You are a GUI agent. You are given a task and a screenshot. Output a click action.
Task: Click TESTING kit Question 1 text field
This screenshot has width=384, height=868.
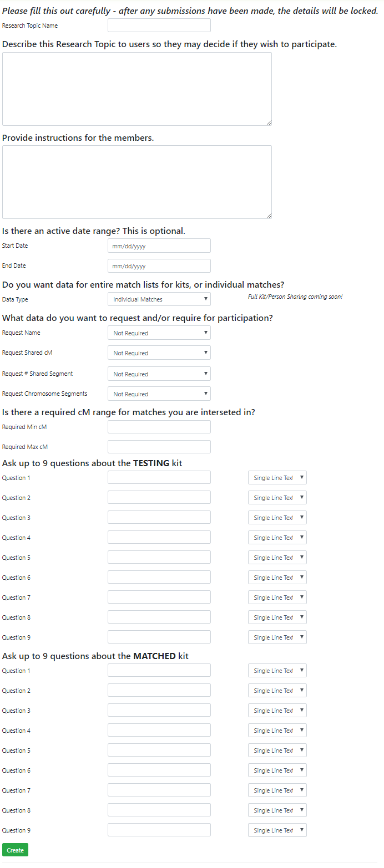pyautogui.click(x=159, y=478)
